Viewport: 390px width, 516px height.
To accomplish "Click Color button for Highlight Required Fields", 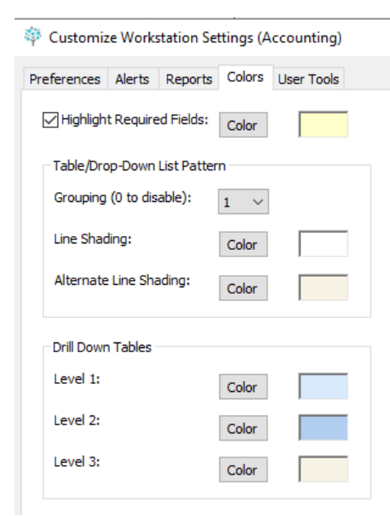I will click(243, 125).
